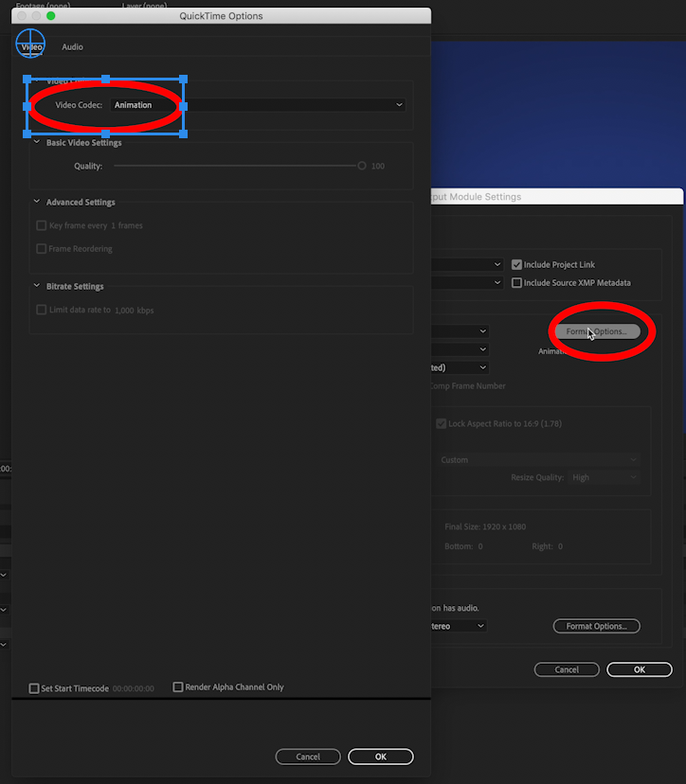Click the video Format Options button
Viewport: 686px width, 784px height.
coord(596,331)
